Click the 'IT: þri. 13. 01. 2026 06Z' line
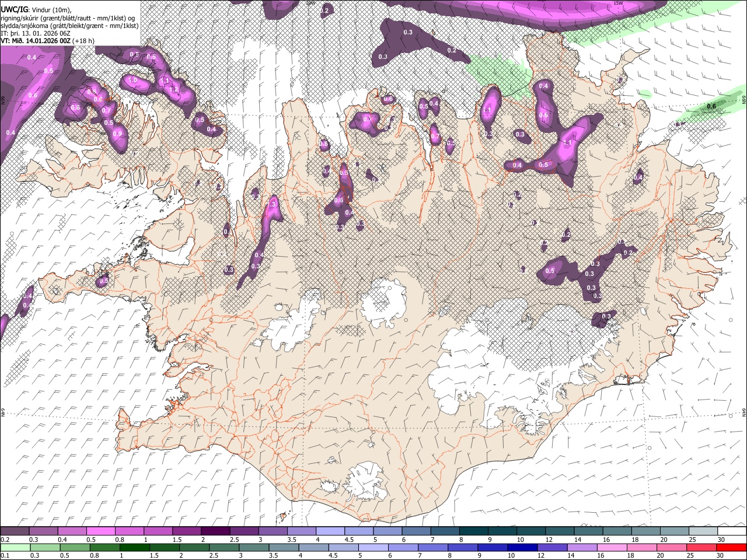 pyautogui.click(x=36, y=33)
